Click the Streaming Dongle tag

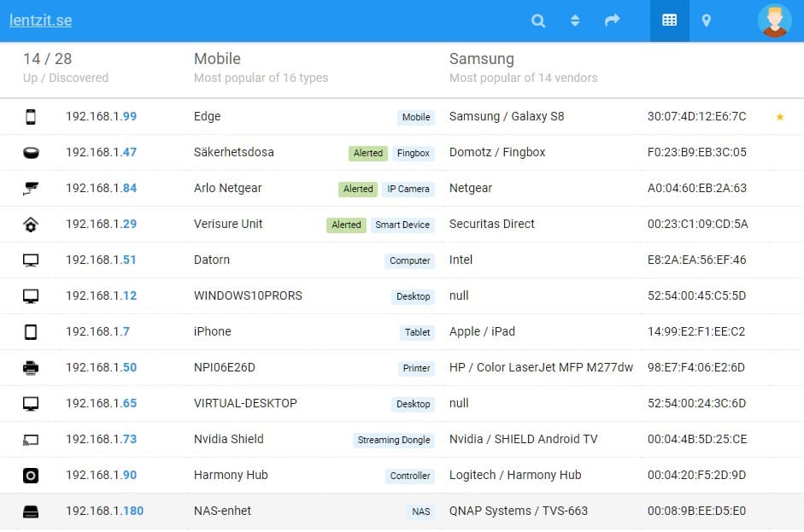pyautogui.click(x=394, y=440)
